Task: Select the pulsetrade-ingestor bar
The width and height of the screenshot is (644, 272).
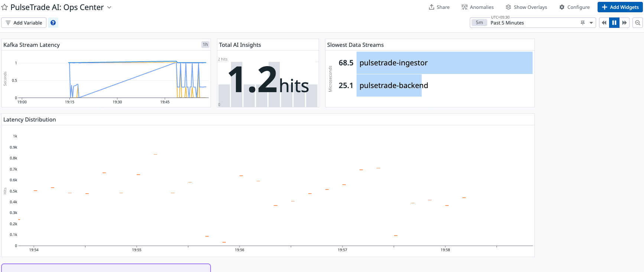Action: coord(444,63)
